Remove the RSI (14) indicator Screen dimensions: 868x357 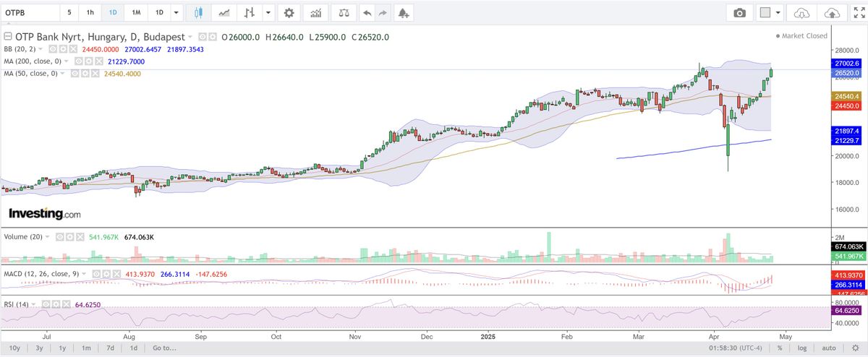(x=66, y=304)
